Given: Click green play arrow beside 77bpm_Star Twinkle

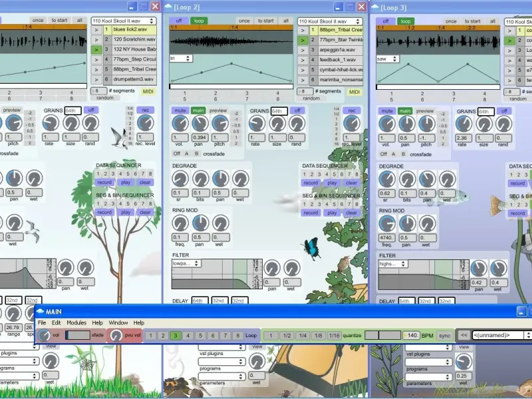Looking at the screenshot, I should 303,40.
